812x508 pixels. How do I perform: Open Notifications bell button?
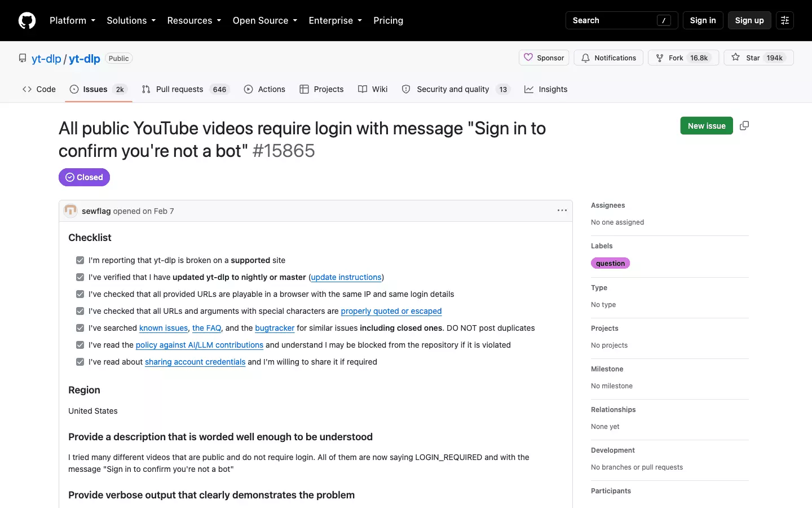(608, 58)
